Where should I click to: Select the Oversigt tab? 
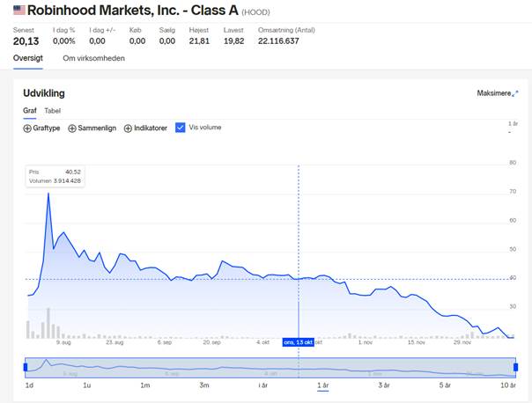28,58
